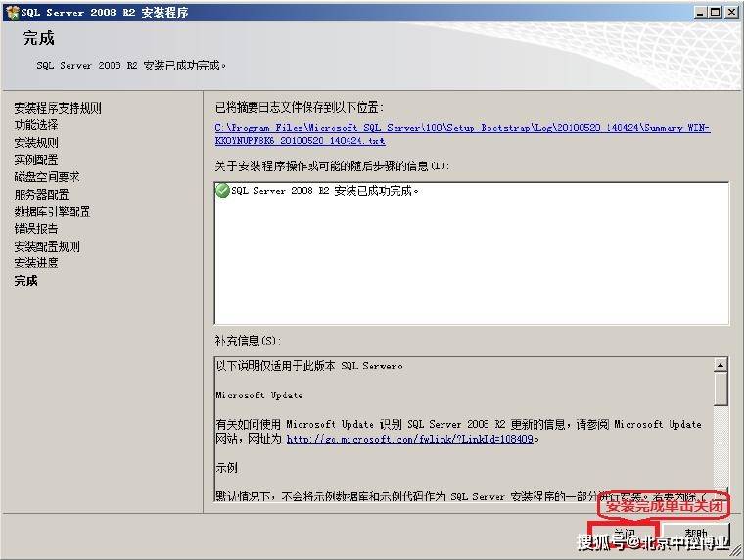744x560 pixels.
Task: Click the green success checkmark icon
Action: (x=222, y=191)
